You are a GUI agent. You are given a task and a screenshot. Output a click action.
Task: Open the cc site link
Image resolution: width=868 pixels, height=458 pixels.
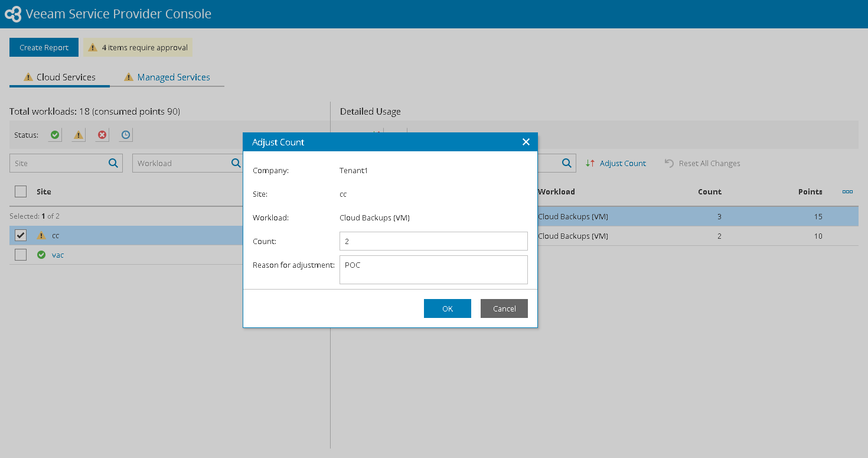(56, 235)
